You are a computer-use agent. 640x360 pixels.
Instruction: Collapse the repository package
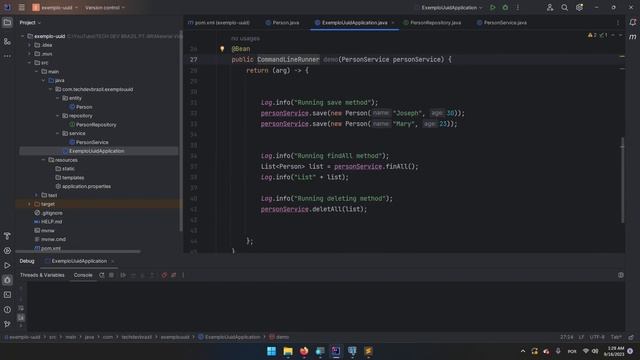pos(58,116)
